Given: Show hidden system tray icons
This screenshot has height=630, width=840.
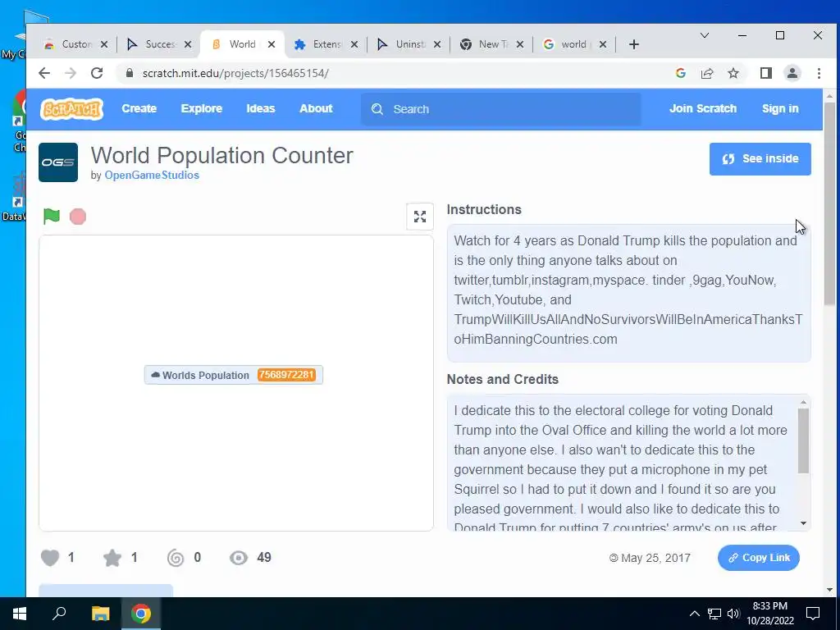Looking at the screenshot, I should pyautogui.click(x=695, y=614).
